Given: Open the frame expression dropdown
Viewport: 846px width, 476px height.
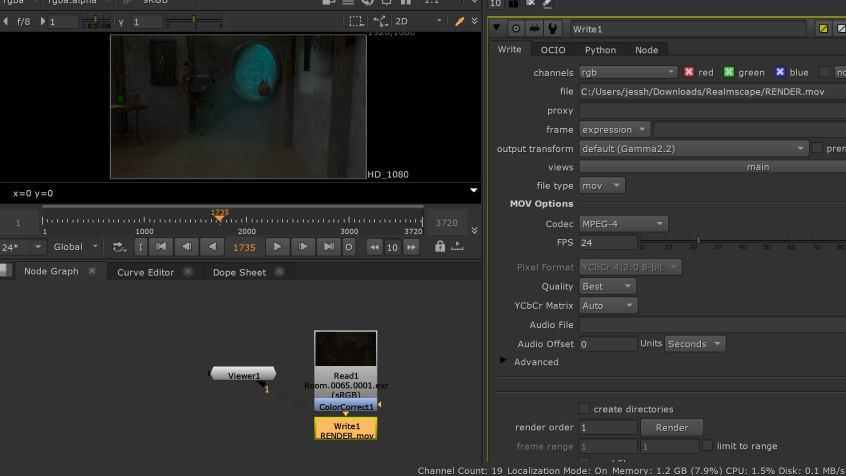Looking at the screenshot, I should click(614, 130).
